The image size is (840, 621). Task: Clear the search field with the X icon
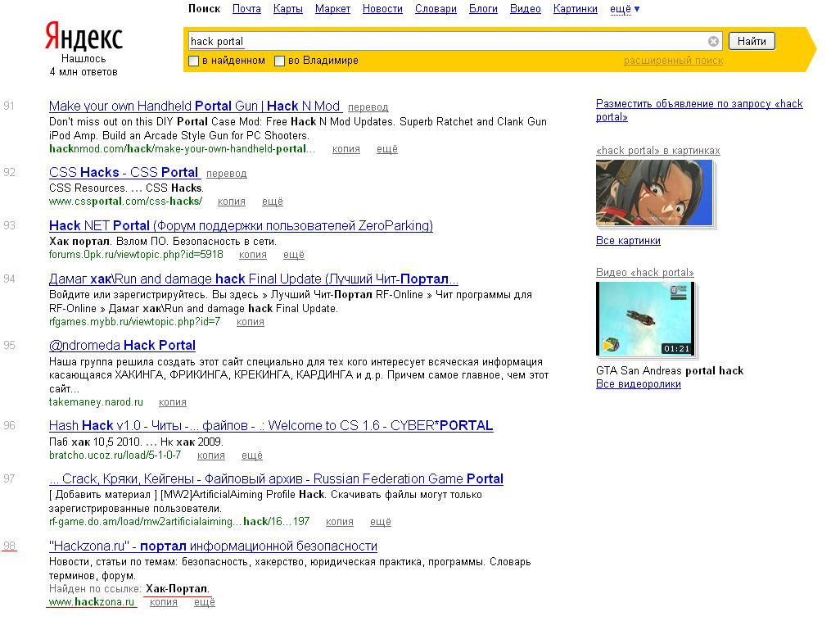click(x=713, y=41)
